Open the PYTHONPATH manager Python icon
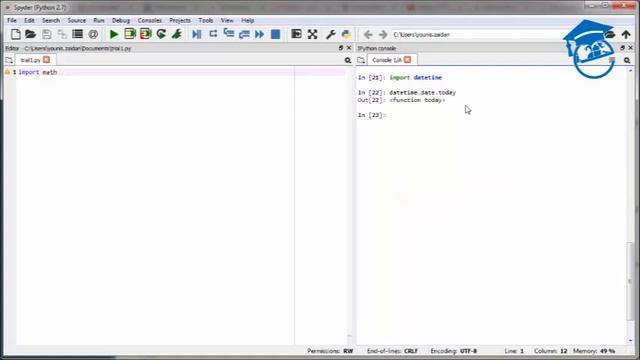The height and width of the screenshot is (360, 640). click(x=346, y=34)
